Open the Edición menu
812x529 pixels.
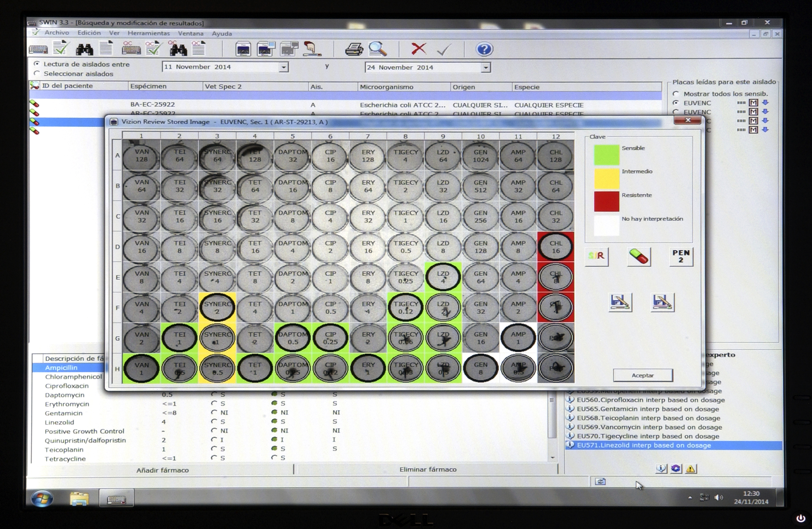click(x=89, y=33)
